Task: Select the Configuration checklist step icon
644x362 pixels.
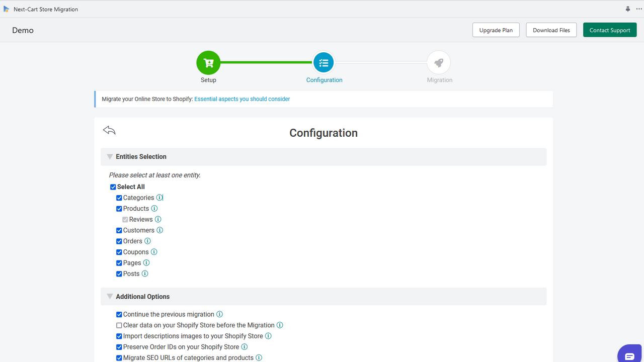Action: [324, 62]
